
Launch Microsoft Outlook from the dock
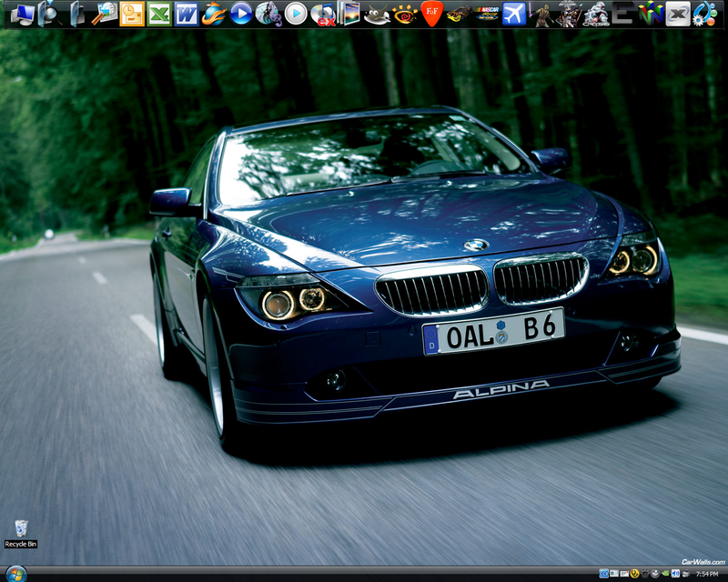coord(132,14)
